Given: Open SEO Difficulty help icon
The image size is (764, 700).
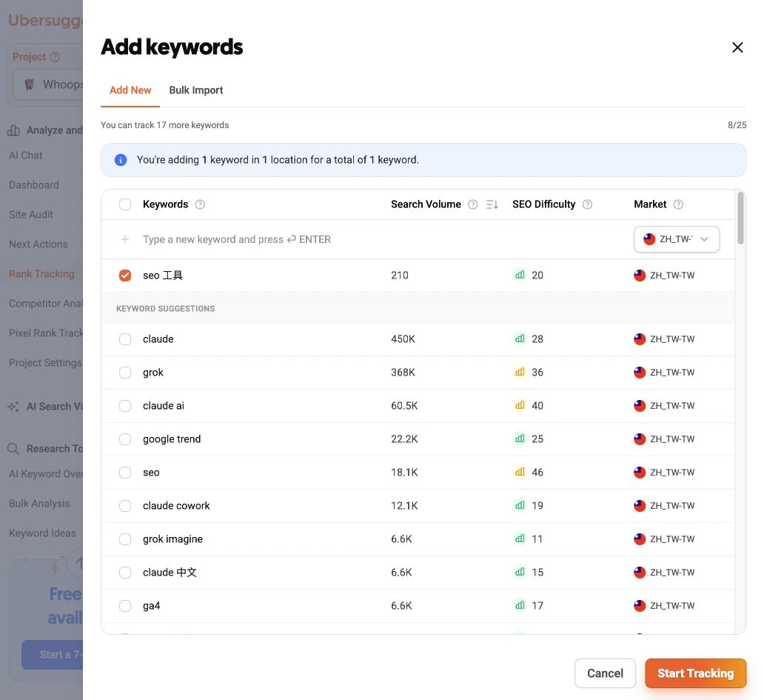Looking at the screenshot, I should (588, 204).
